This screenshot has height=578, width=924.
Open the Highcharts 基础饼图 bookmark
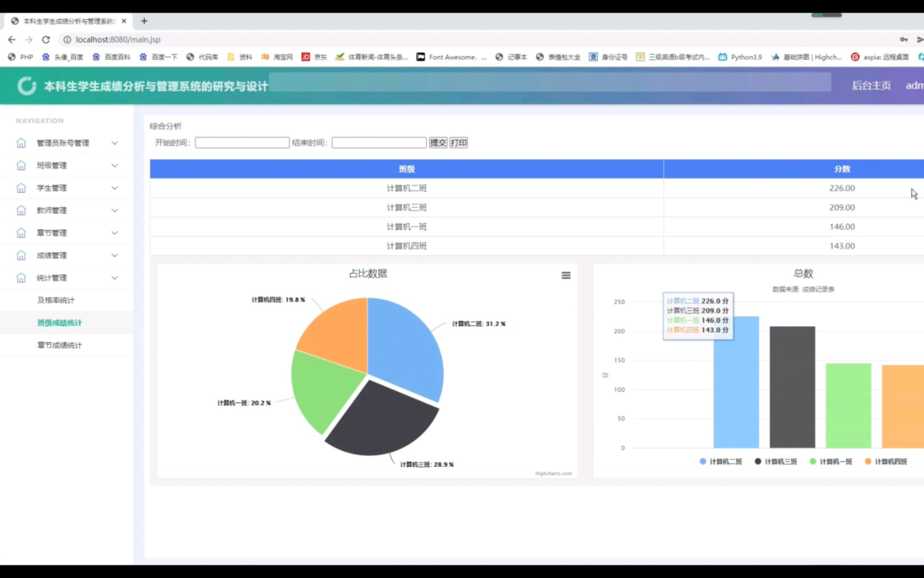click(x=806, y=57)
